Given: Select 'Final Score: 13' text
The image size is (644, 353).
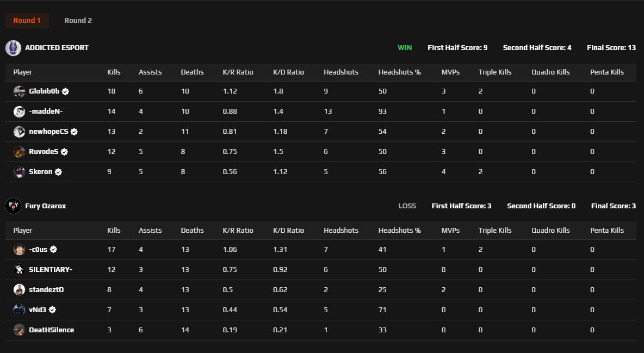Looking at the screenshot, I should pyautogui.click(x=611, y=48).
